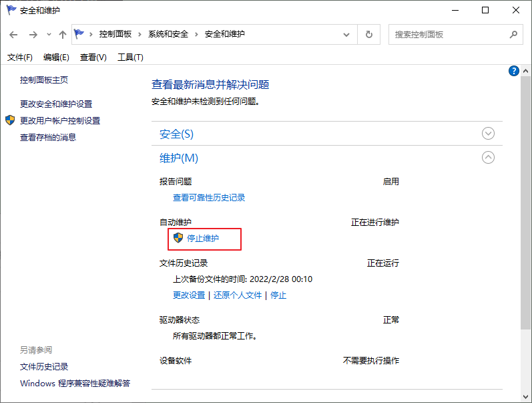Screen dimensions: 532x403
Task: Expand the 安全(S) section chevron
Action: 488,134
